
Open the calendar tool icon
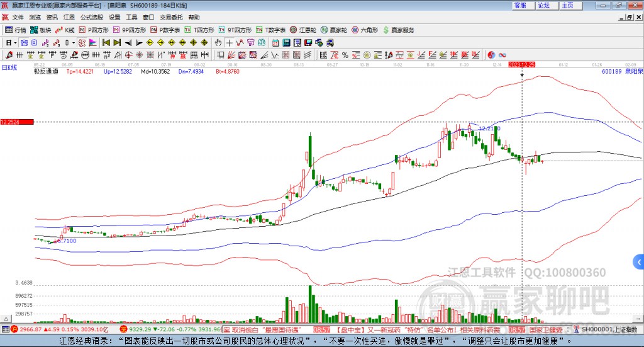275,43
